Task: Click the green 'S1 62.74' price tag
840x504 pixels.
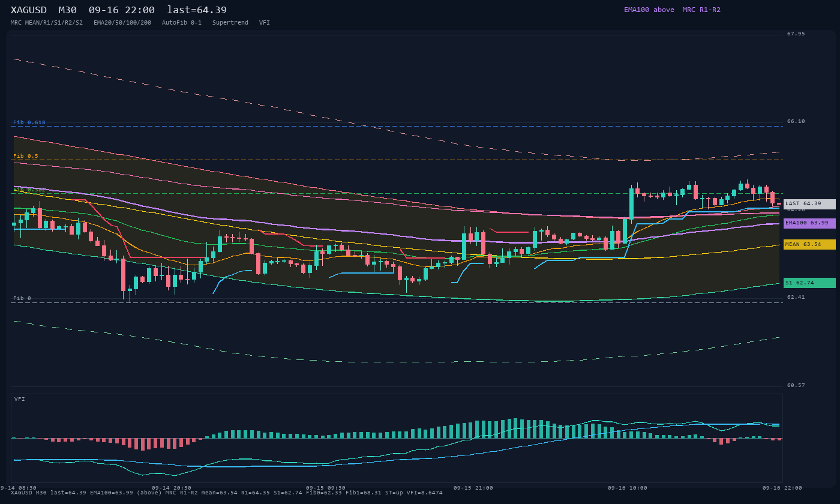Action: click(x=809, y=283)
